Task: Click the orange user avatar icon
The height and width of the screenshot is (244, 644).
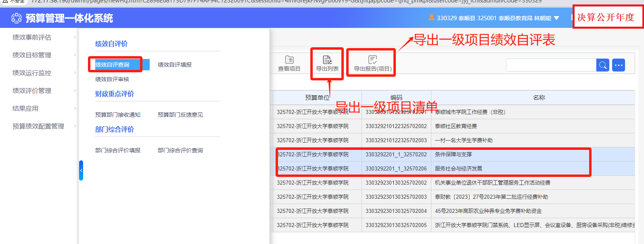Action: pyautogui.click(x=431, y=18)
